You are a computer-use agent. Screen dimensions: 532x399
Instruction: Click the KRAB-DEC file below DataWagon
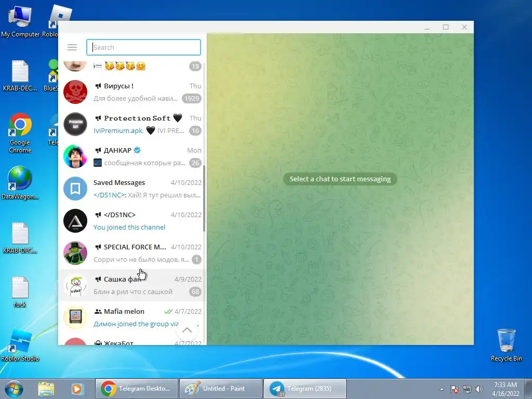(20, 238)
